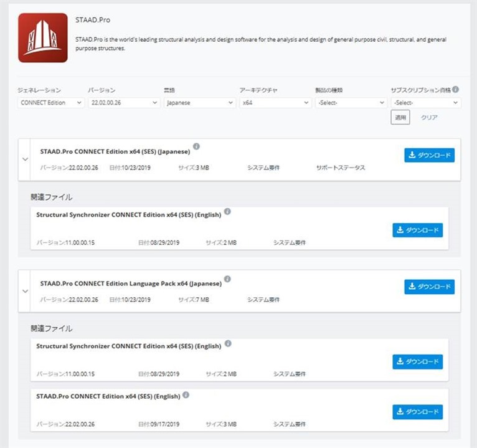
Task: Download STAAD.Pro CONNECT Edition x64 (SES) (Japanese)
Action: (429, 155)
